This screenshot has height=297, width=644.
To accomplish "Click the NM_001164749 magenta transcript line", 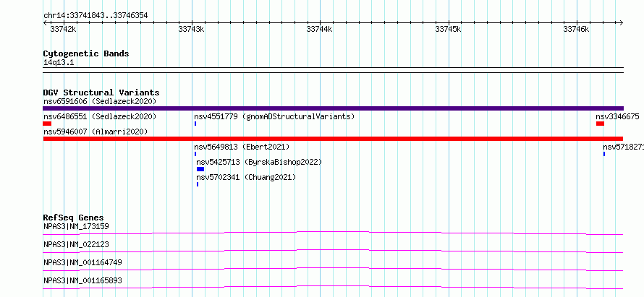I will (x=333, y=269).
